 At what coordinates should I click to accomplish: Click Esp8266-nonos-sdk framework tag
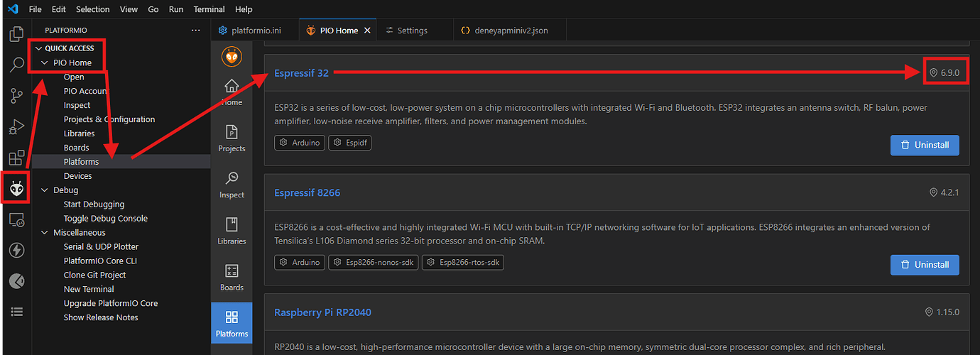pos(373,263)
